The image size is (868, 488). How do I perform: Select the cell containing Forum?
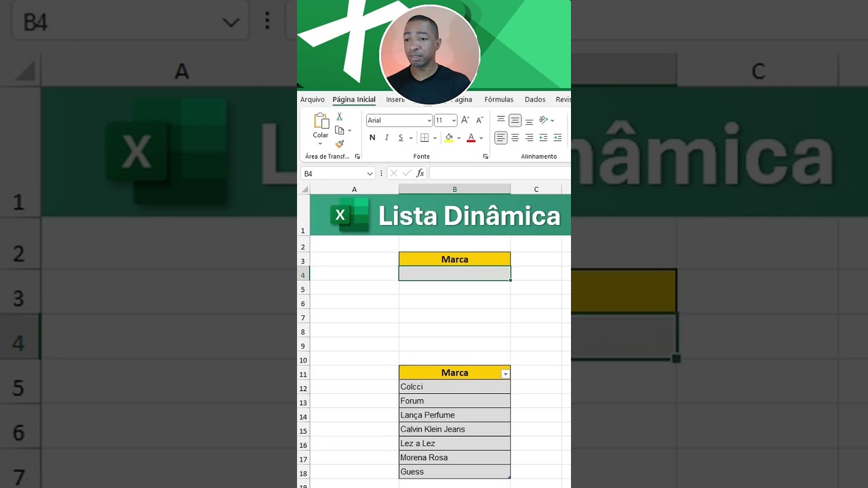coord(454,401)
